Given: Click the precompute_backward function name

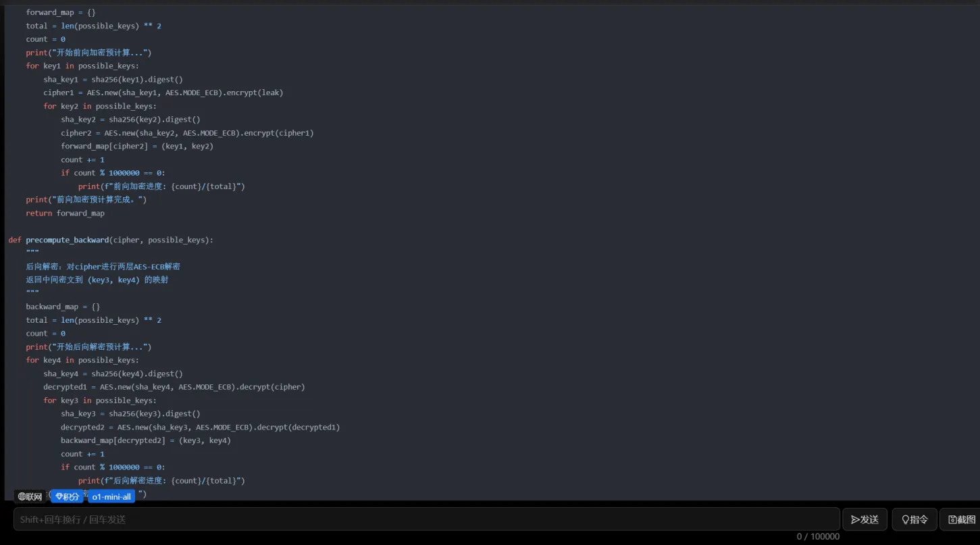Looking at the screenshot, I should click(x=68, y=240).
